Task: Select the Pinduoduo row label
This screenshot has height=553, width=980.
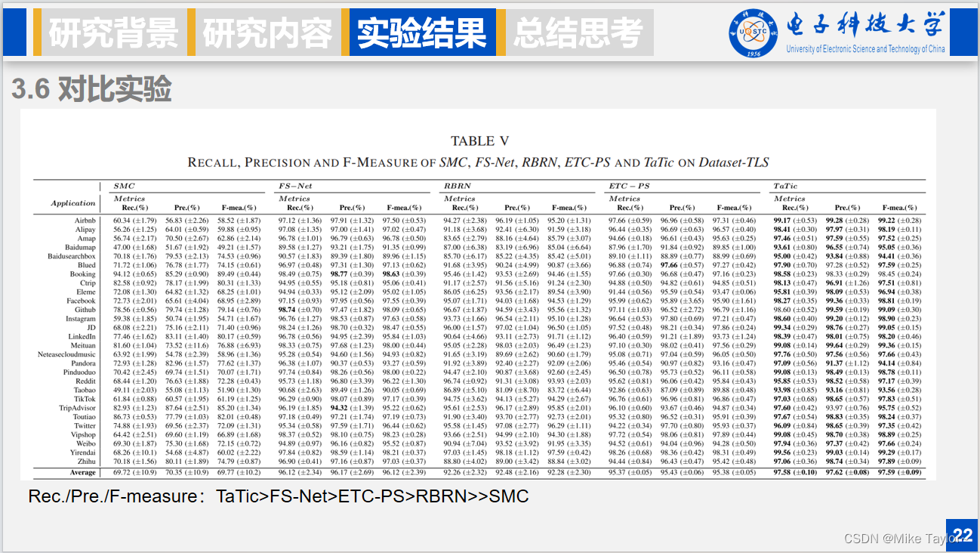Action: click(x=80, y=372)
